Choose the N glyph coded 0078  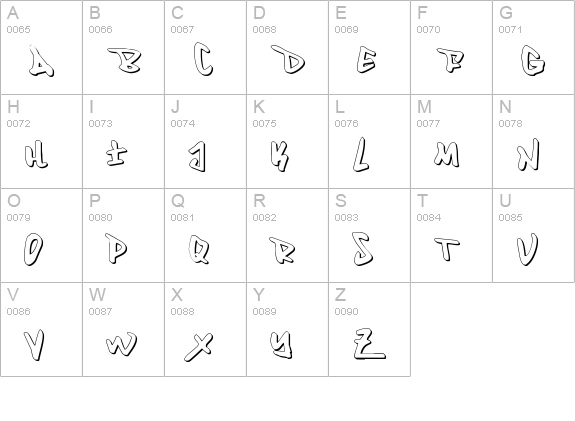533,141
